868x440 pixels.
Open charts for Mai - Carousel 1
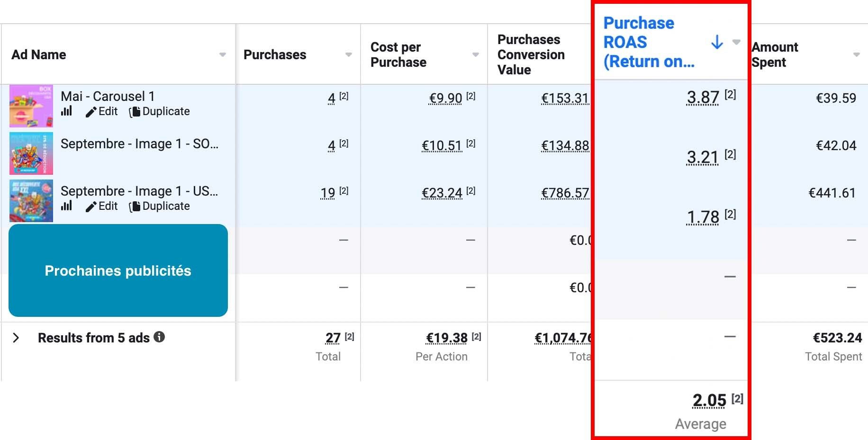pos(66,111)
